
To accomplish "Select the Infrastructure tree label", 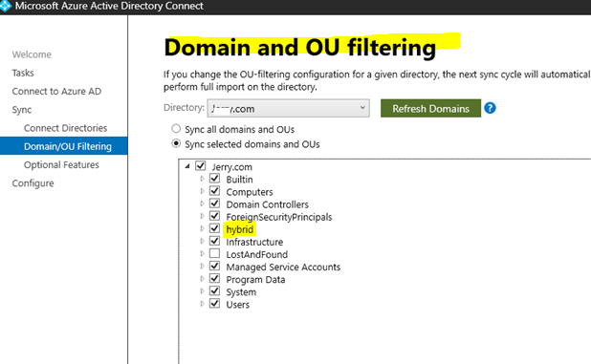I will coord(254,242).
